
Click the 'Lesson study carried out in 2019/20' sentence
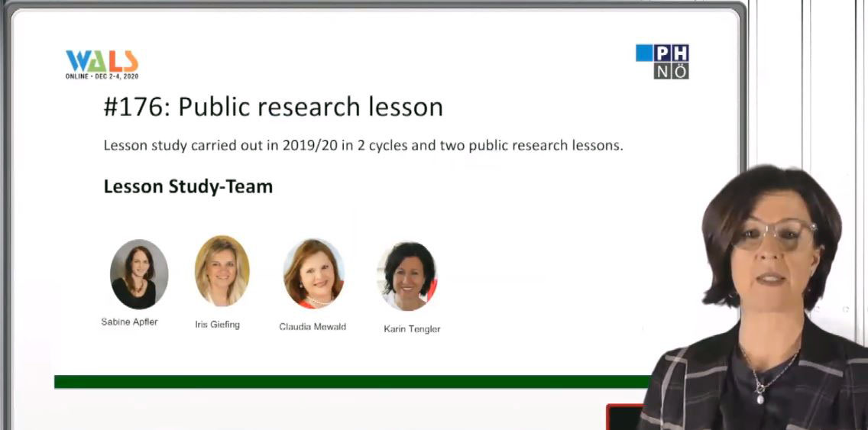pyautogui.click(x=363, y=147)
